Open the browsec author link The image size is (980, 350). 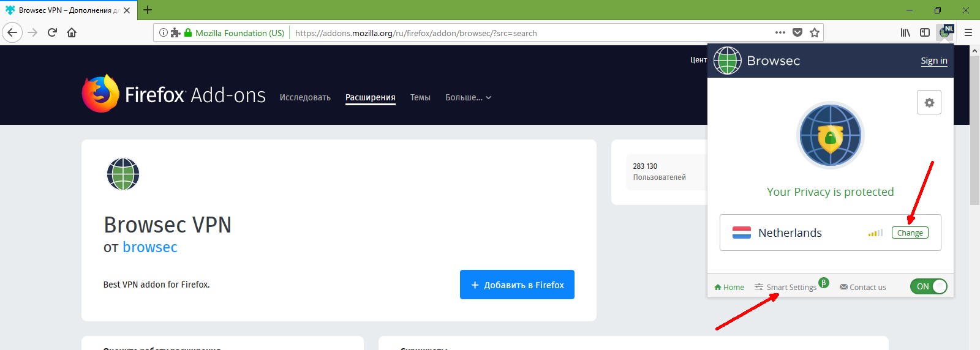150,247
